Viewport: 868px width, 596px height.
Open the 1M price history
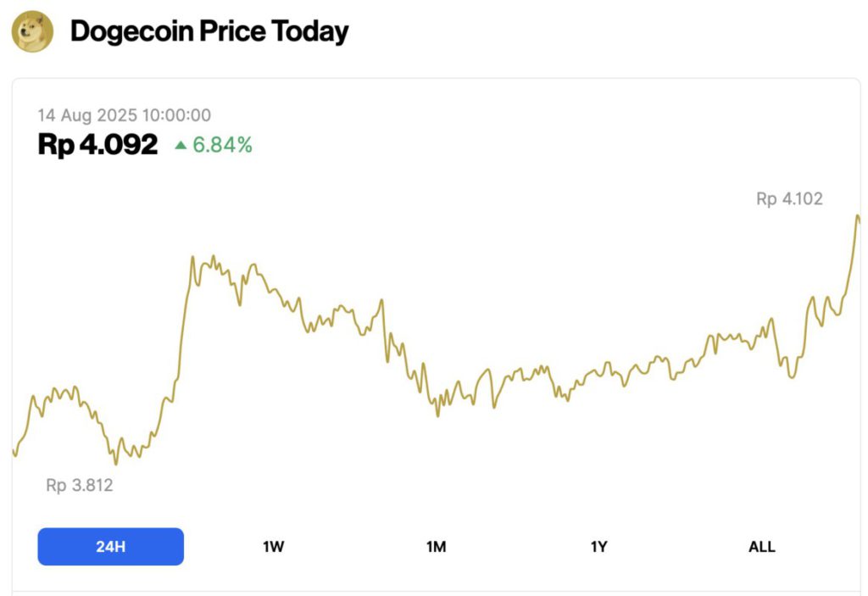click(437, 546)
